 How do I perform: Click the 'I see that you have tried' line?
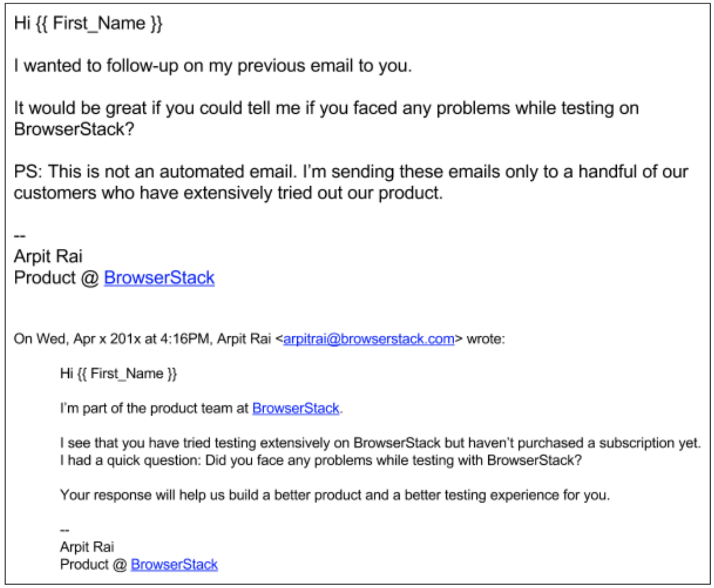coord(380,443)
